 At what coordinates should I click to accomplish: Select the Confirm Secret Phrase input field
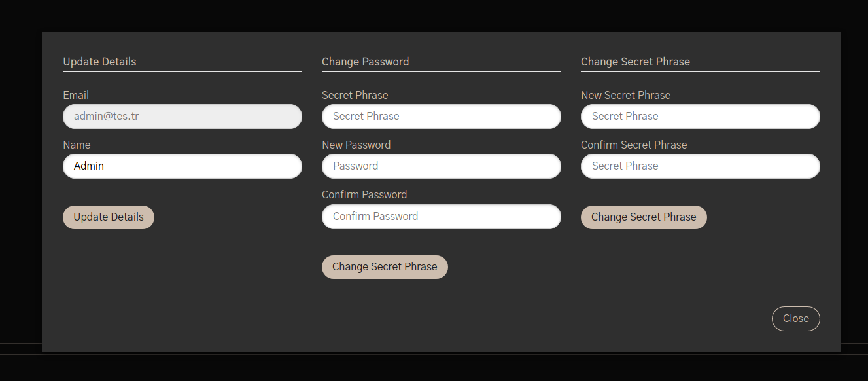click(x=701, y=166)
